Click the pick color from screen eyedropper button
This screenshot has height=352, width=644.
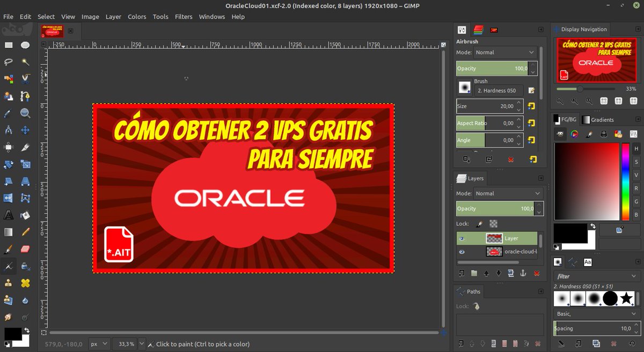pos(619,230)
